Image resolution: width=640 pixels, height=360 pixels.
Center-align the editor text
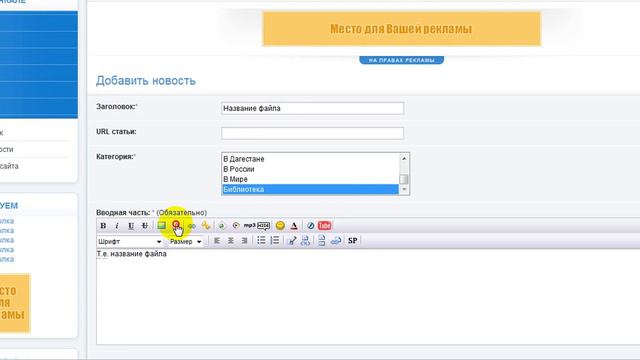(x=231, y=241)
